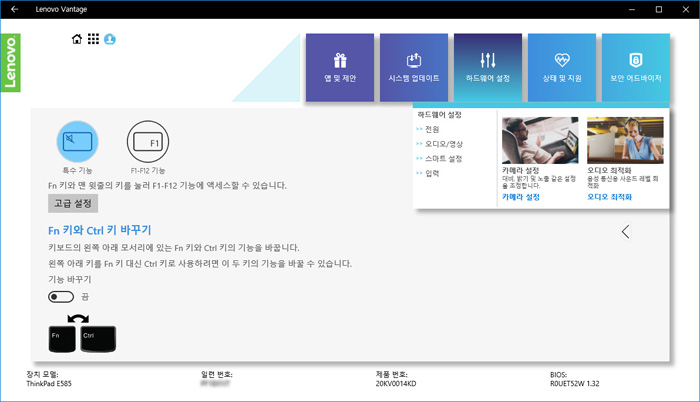
Task: Open the home icon
Action: [x=77, y=39]
